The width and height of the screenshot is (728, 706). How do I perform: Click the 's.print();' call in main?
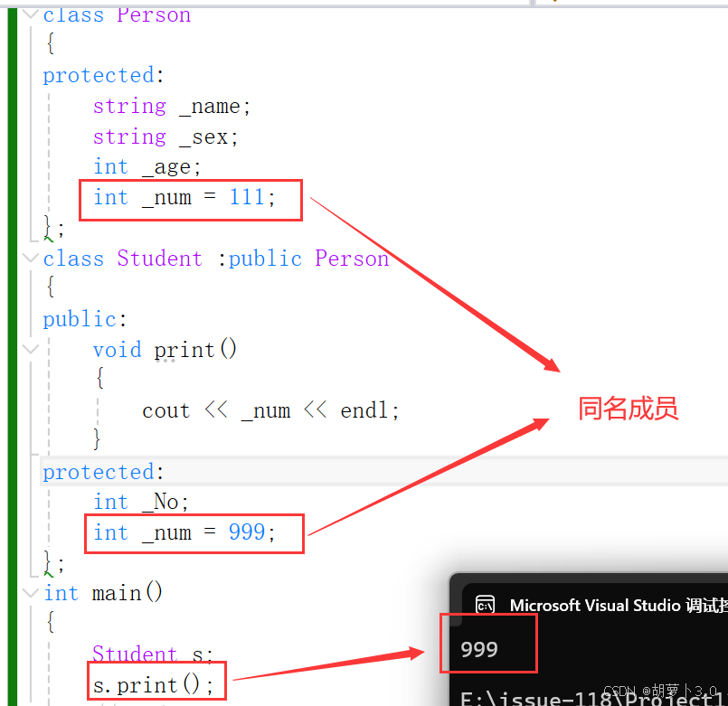[x=153, y=685]
